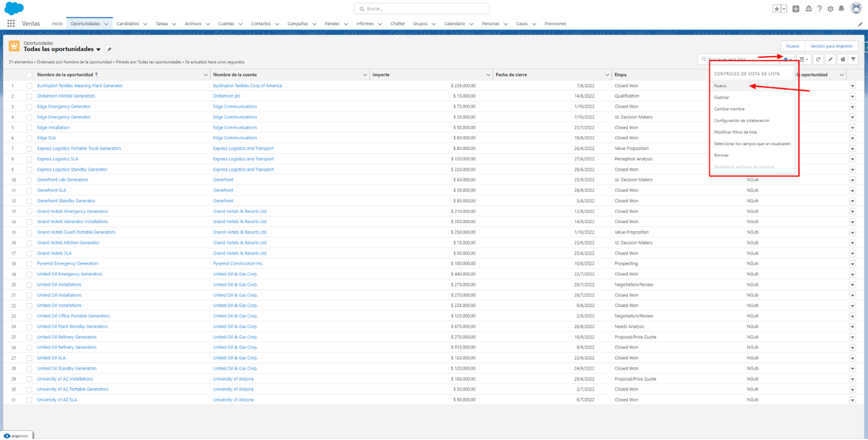
Task: Choose Modificar filtros de lista
Action: coord(752,132)
